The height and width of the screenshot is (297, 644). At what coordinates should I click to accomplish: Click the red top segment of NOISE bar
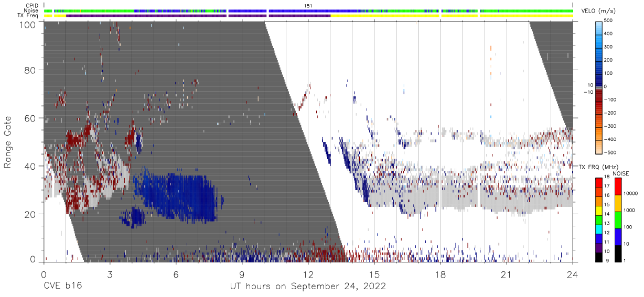(x=617, y=186)
